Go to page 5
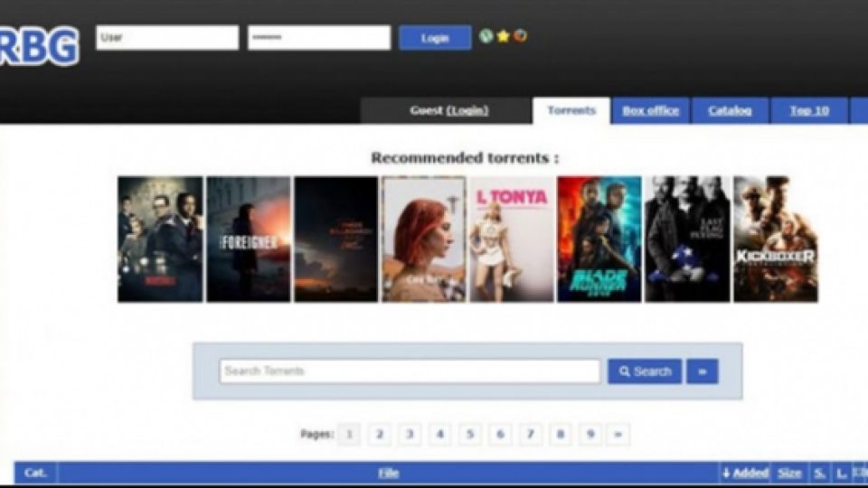868x488 pixels. [469, 435]
